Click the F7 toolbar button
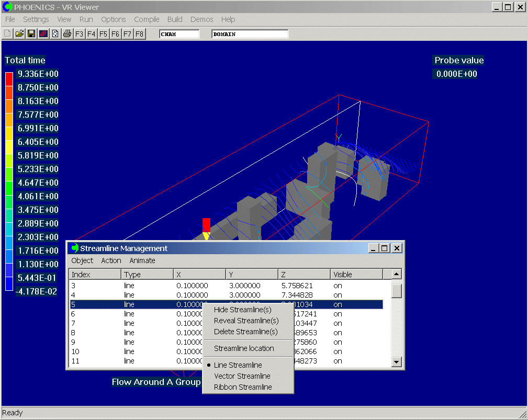528x420 pixels. pos(127,33)
